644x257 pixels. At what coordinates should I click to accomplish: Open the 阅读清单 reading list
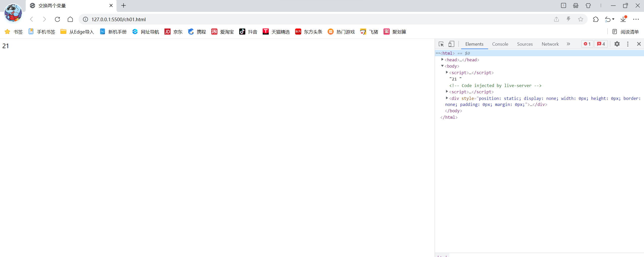(626, 32)
